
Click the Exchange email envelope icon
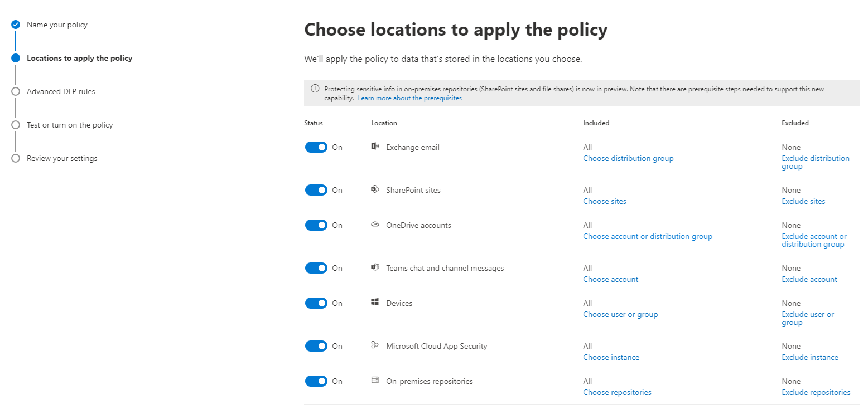[375, 147]
